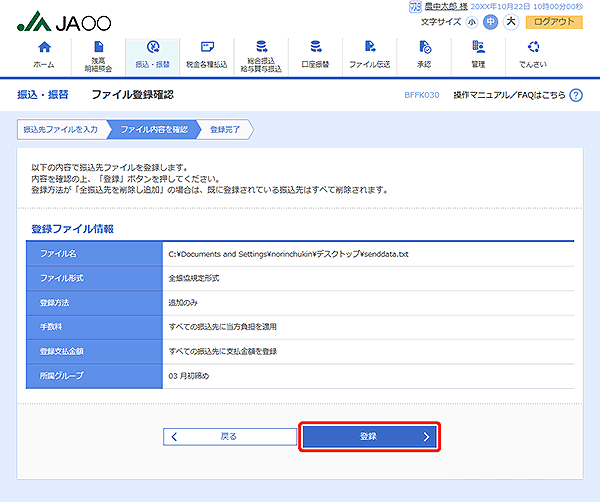Image resolution: width=600 pixels, height=502 pixels.
Task: Set font size to 小 (small)
Action: [471, 21]
